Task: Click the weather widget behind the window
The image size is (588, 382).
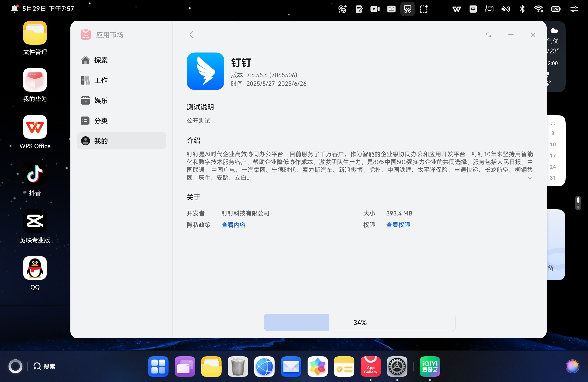Action: (x=556, y=57)
